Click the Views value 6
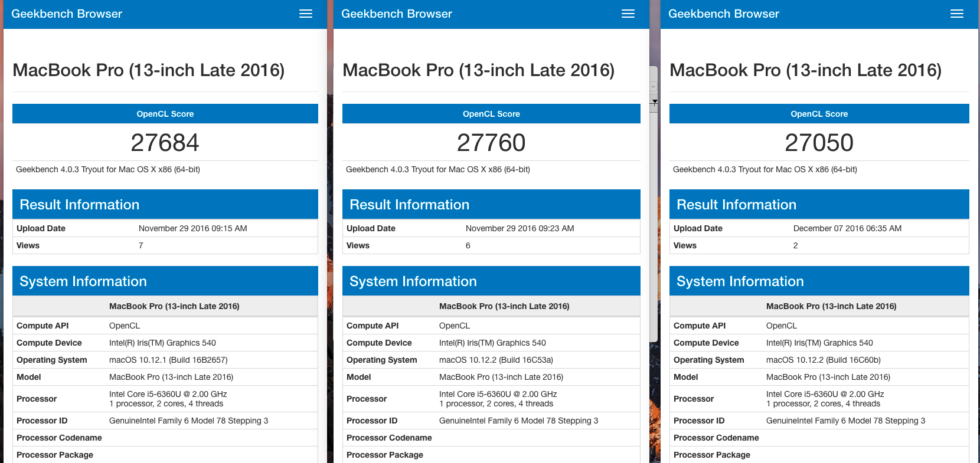Screen dimensions: 980x463 coord(468,245)
